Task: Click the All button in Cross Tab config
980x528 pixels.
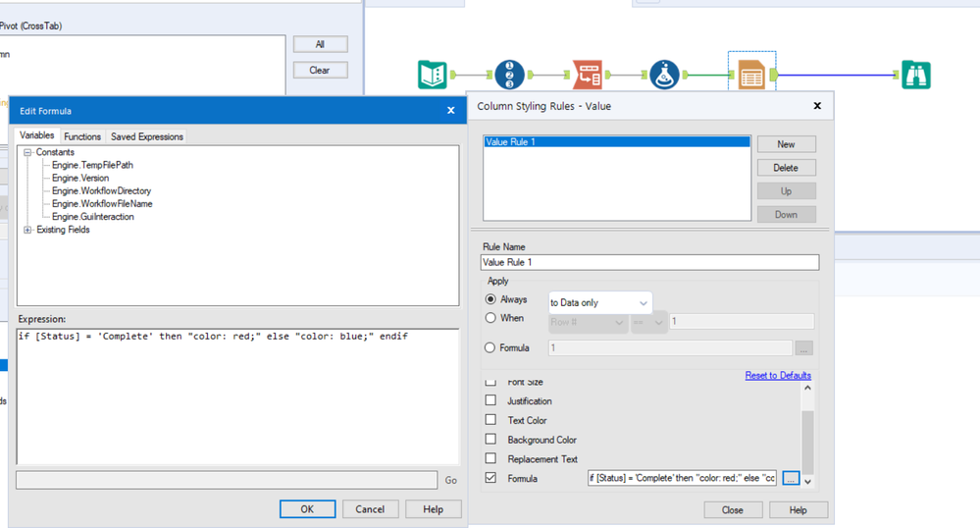Action: [x=320, y=44]
